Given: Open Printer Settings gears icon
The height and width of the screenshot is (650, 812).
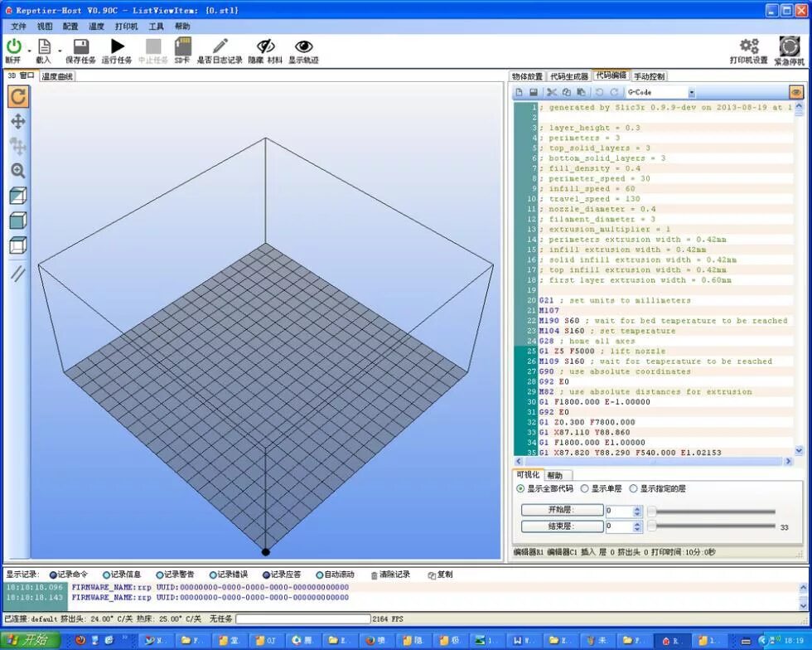Looking at the screenshot, I should point(749,46).
